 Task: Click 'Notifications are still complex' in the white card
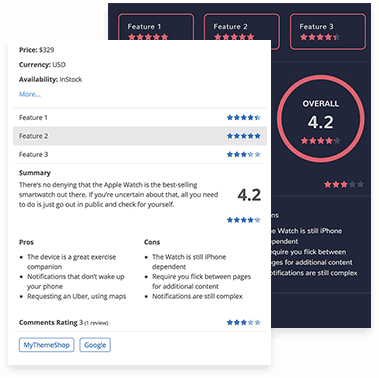click(197, 296)
